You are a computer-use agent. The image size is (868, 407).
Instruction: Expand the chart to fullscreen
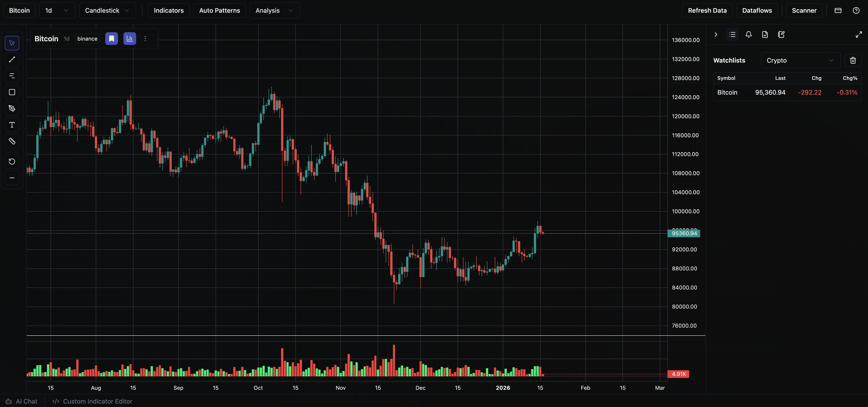tap(858, 34)
